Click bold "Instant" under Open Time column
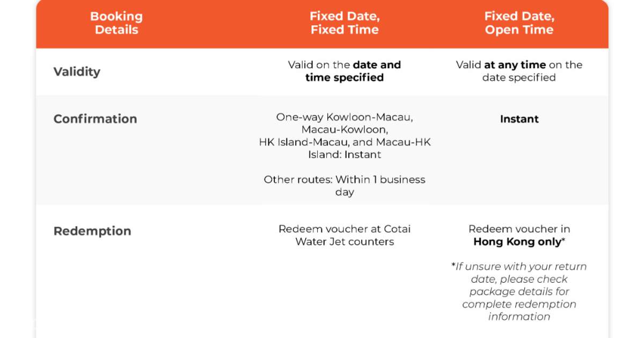 coord(519,119)
